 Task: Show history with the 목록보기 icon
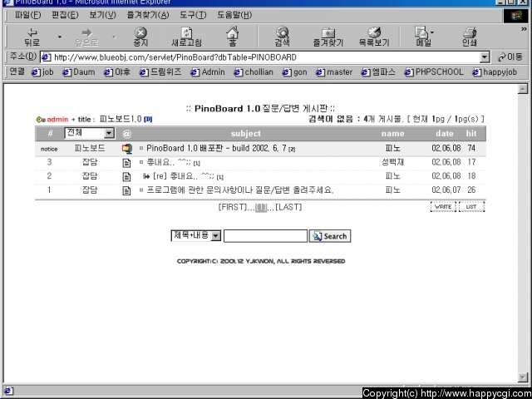coord(374,37)
